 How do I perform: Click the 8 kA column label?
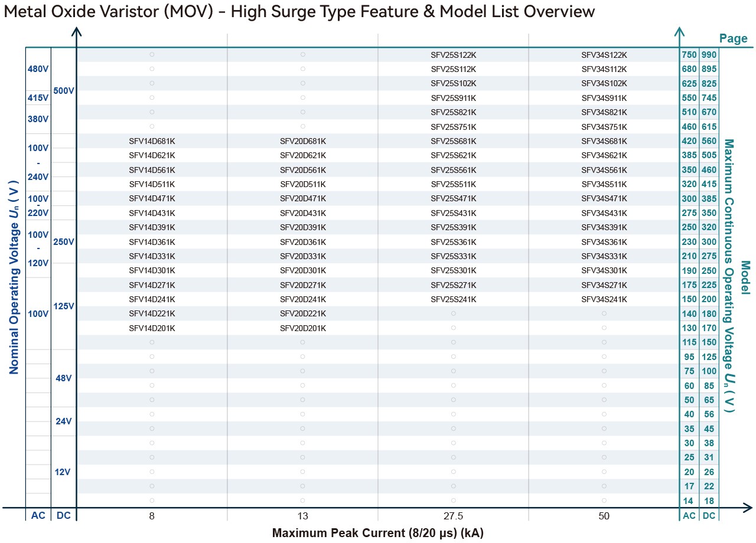point(152,516)
